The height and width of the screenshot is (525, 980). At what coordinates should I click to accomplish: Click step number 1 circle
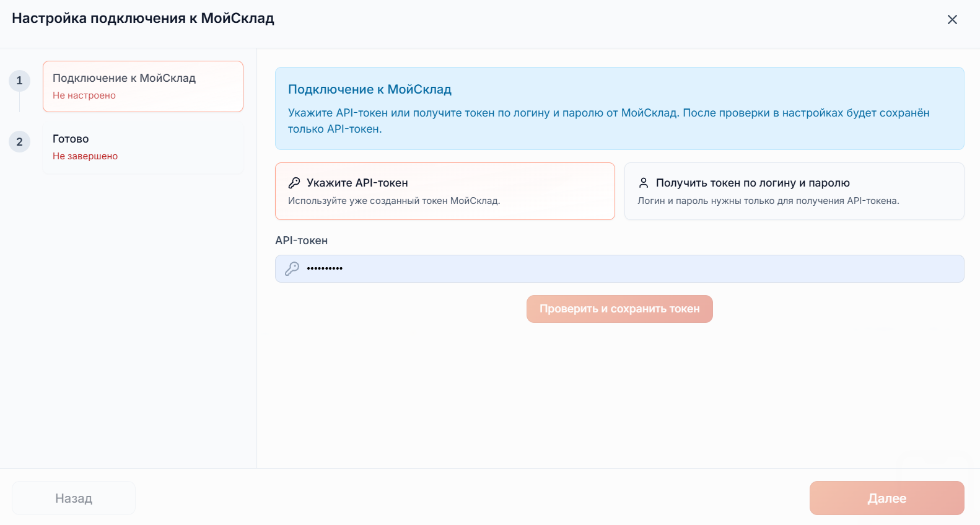[x=19, y=81]
